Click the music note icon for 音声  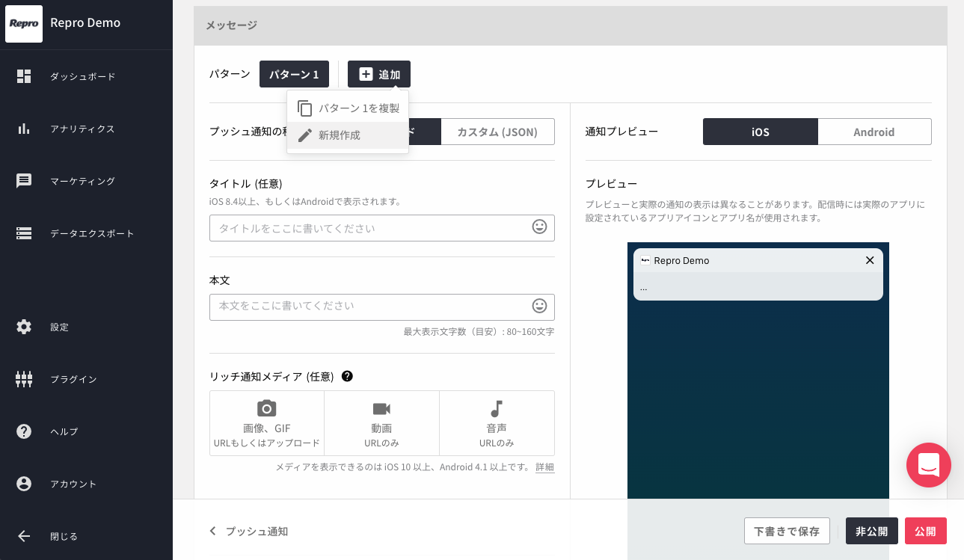pyautogui.click(x=497, y=408)
